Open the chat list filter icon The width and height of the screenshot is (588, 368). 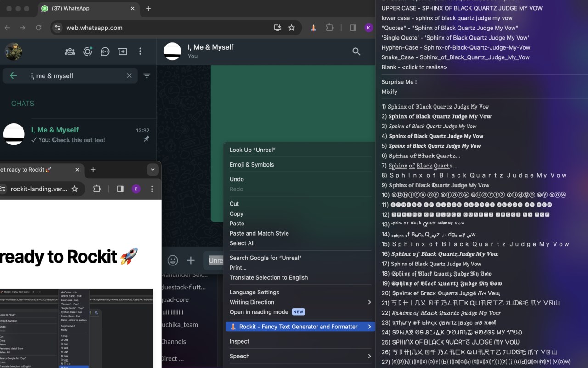click(147, 76)
